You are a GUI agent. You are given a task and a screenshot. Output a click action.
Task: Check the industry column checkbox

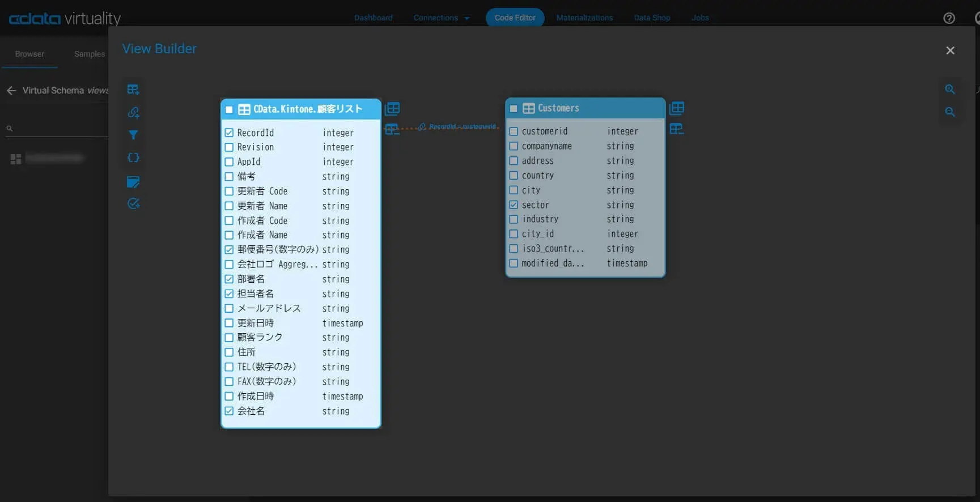(x=514, y=219)
